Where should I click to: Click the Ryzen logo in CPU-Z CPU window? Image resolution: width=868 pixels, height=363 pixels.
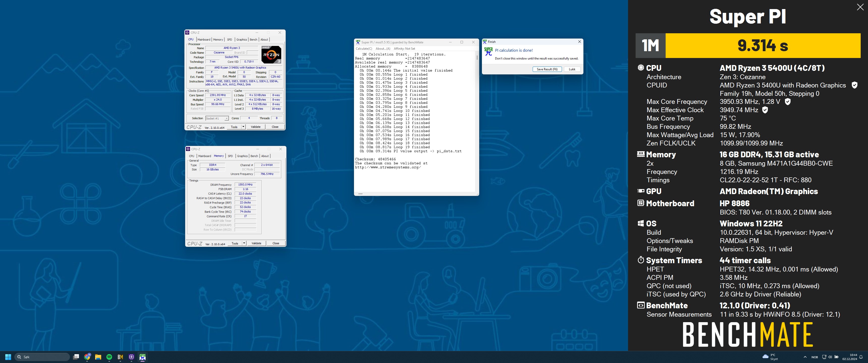tap(271, 54)
